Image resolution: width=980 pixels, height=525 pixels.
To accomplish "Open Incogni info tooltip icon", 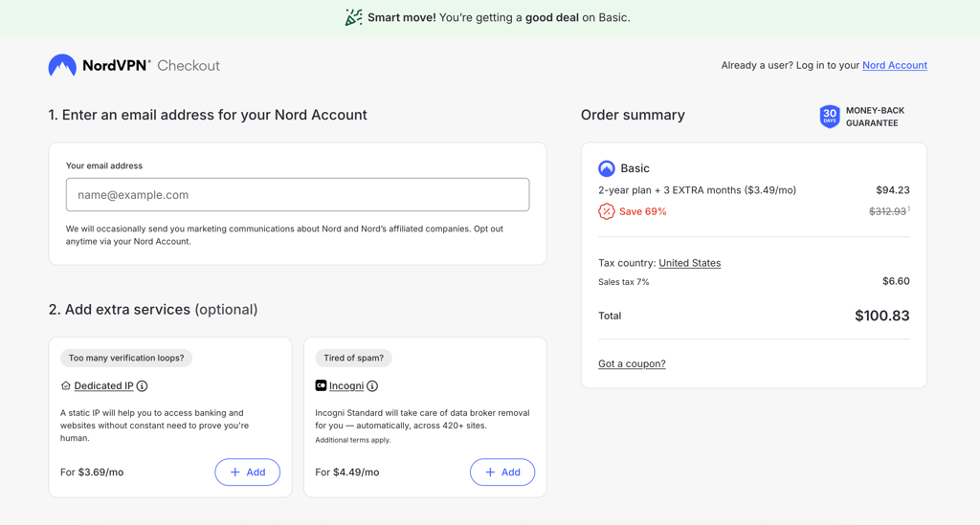I will [372, 385].
